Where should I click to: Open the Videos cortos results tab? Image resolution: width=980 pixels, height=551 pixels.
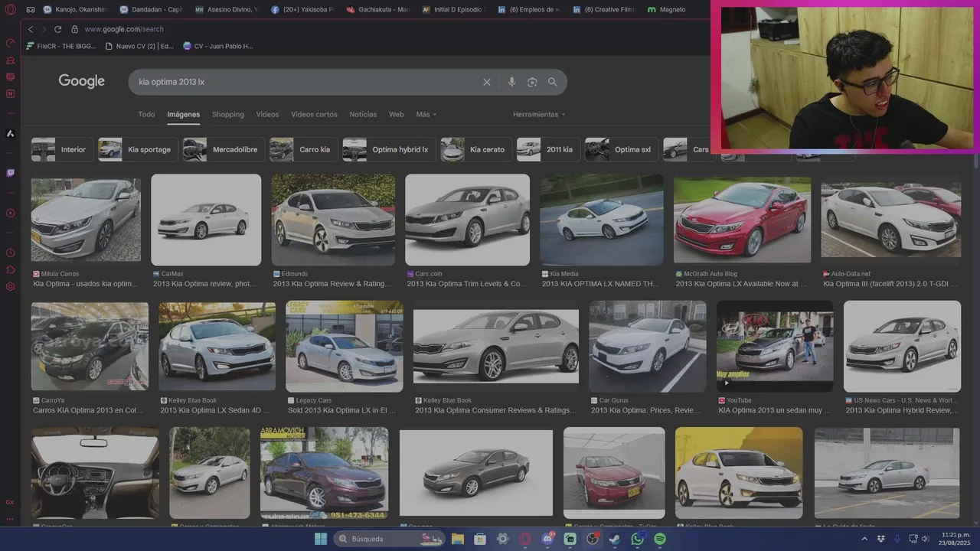(x=314, y=114)
